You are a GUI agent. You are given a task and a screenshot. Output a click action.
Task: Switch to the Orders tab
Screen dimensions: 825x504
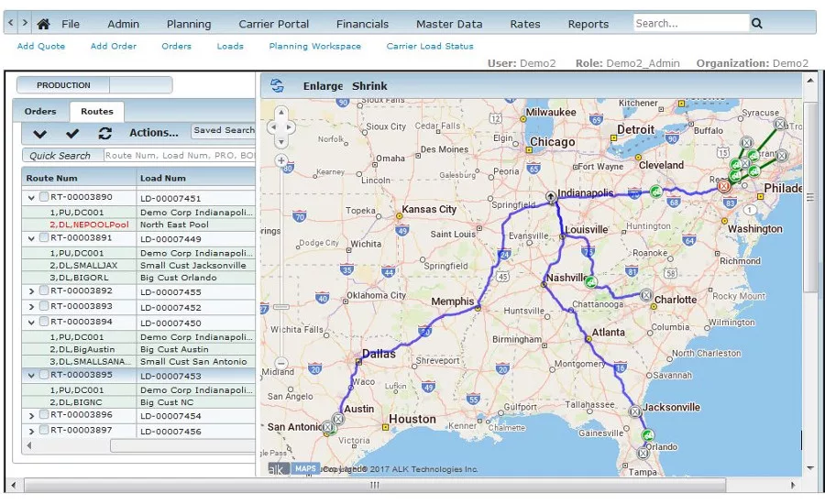click(x=40, y=112)
